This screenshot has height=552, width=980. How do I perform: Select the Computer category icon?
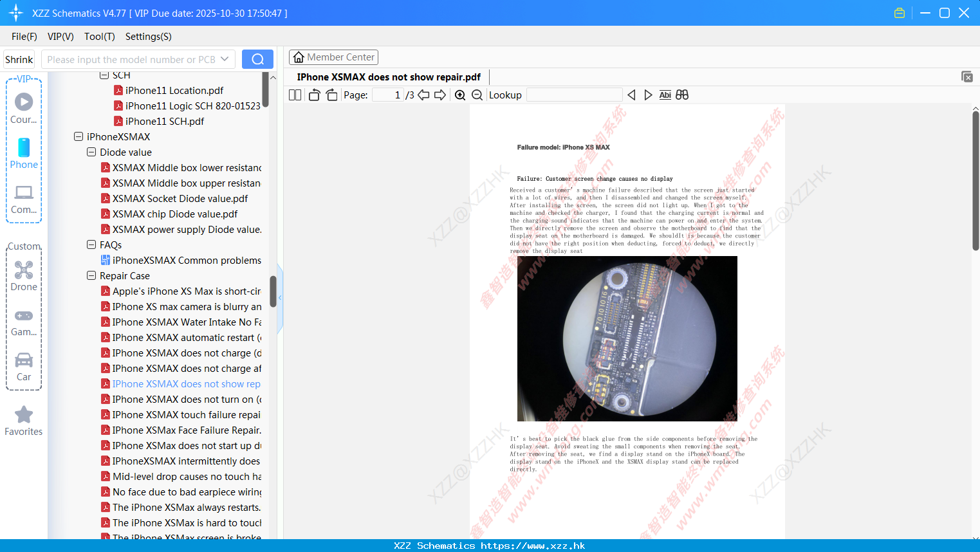point(24,199)
